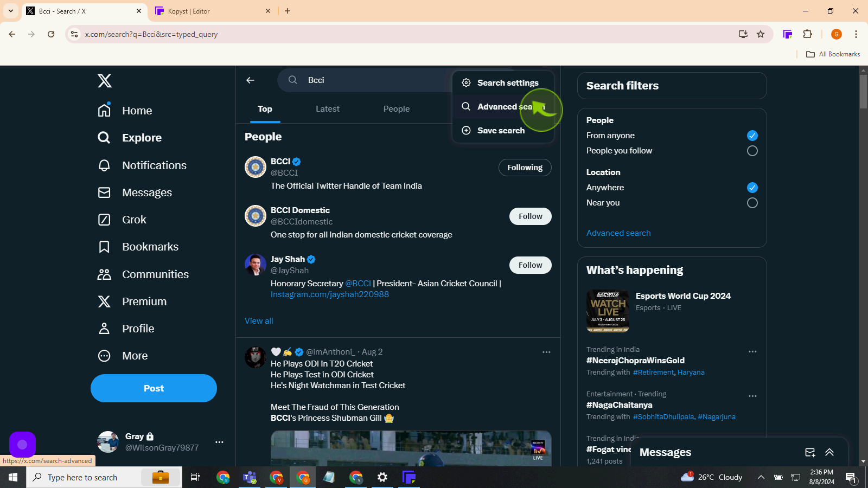The image size is (868, 488).
Task: Go to Home in the sidebar
Action: [125, 111]
